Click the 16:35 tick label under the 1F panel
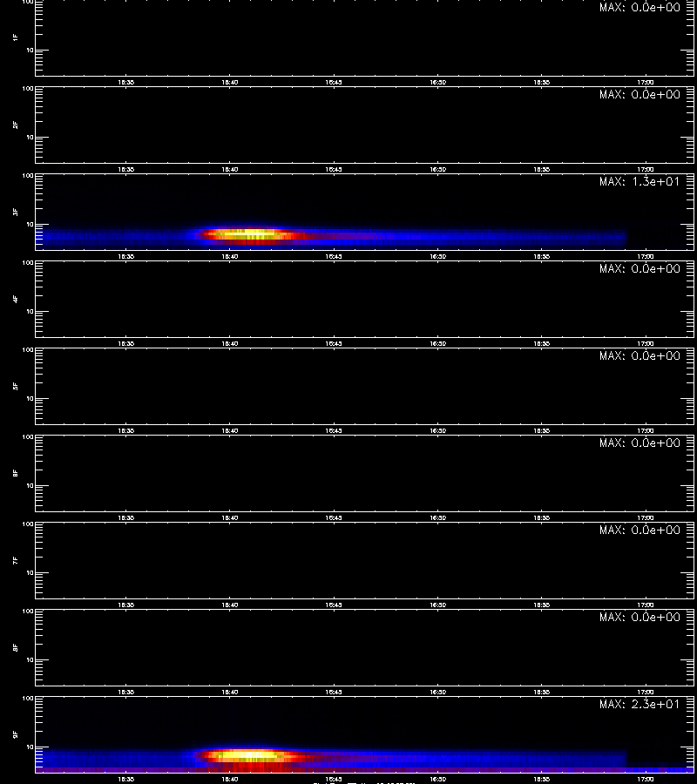 (125, 82)
